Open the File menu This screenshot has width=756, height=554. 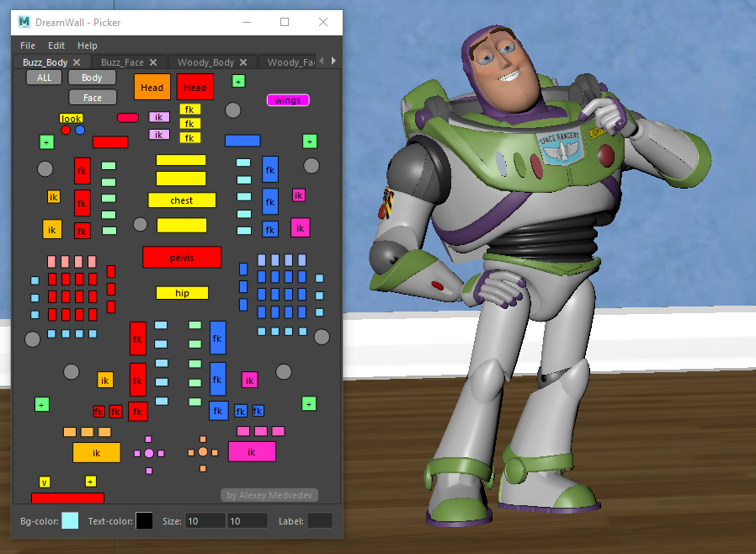[28, 45]
